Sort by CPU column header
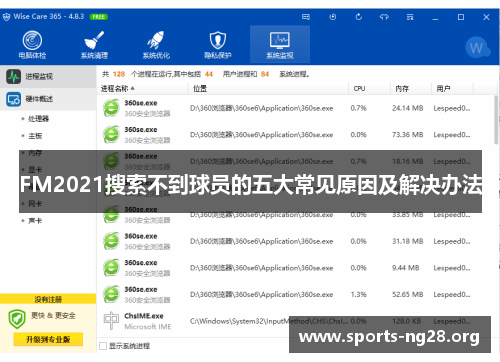The width and height of the screenshot is (500, 362). [359, 89]
